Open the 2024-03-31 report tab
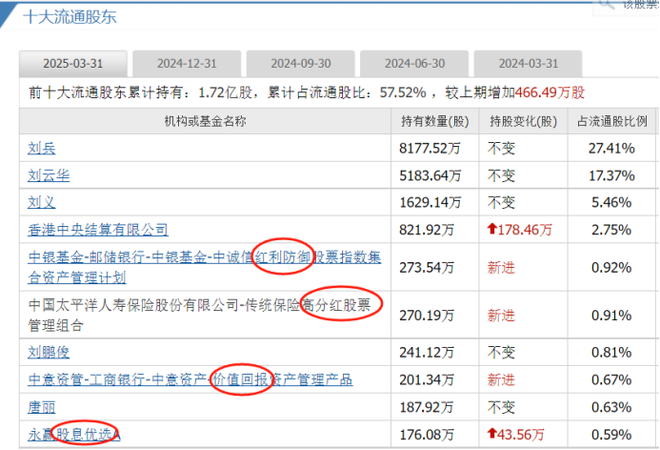 click(528, 64)
